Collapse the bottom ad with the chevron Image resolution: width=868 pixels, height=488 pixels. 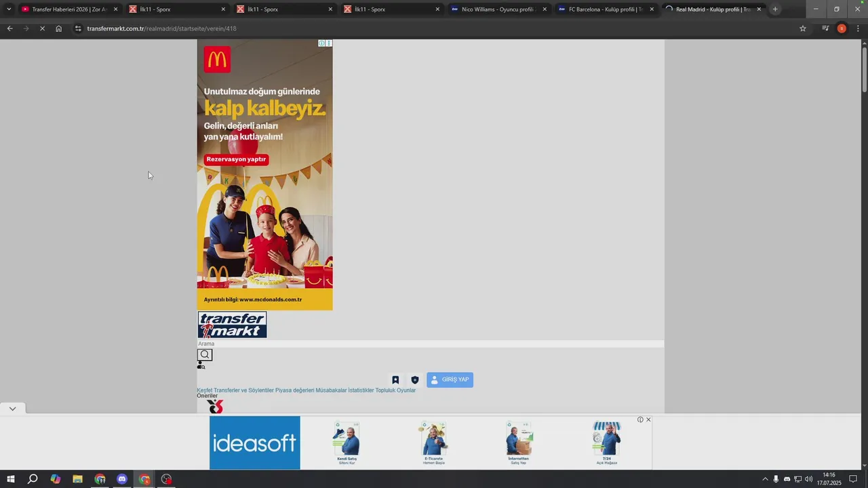click(x=12, y=409)
